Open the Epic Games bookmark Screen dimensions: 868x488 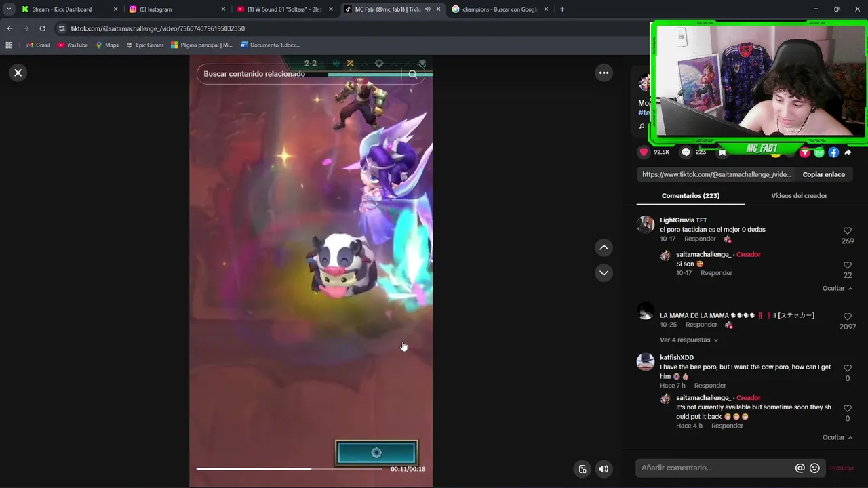pyautogui.click(x=144, y=45)
